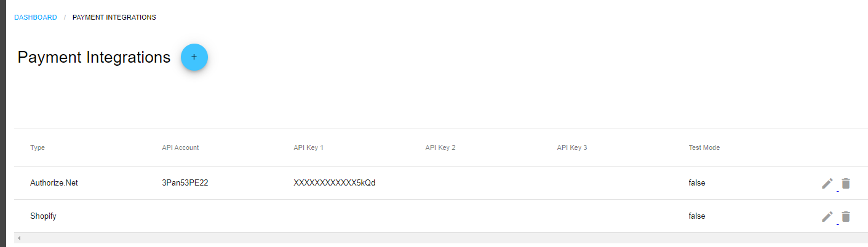
Task: Delete the Shopify integration with trash icon
Action: coord(846,216)
